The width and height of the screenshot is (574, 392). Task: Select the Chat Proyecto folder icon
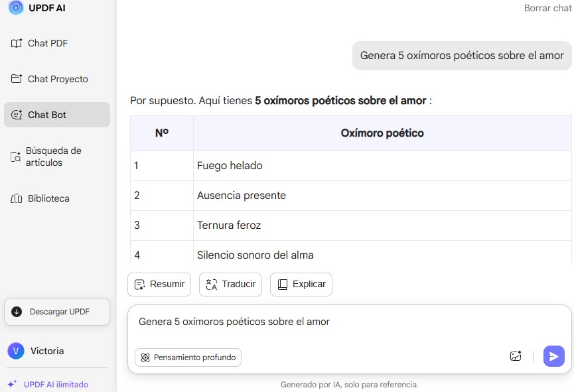(x=17, y=79)
